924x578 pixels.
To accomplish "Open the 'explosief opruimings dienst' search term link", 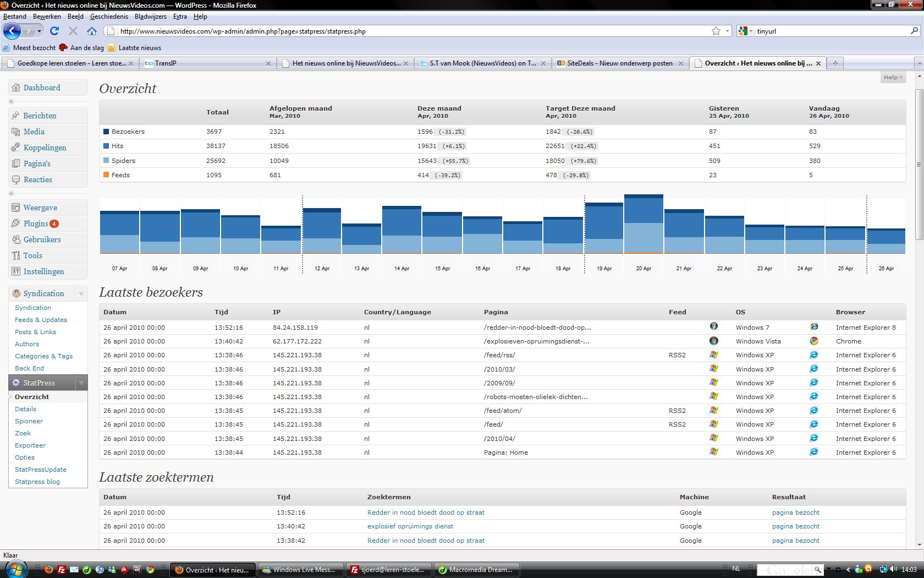I will 410,526.
